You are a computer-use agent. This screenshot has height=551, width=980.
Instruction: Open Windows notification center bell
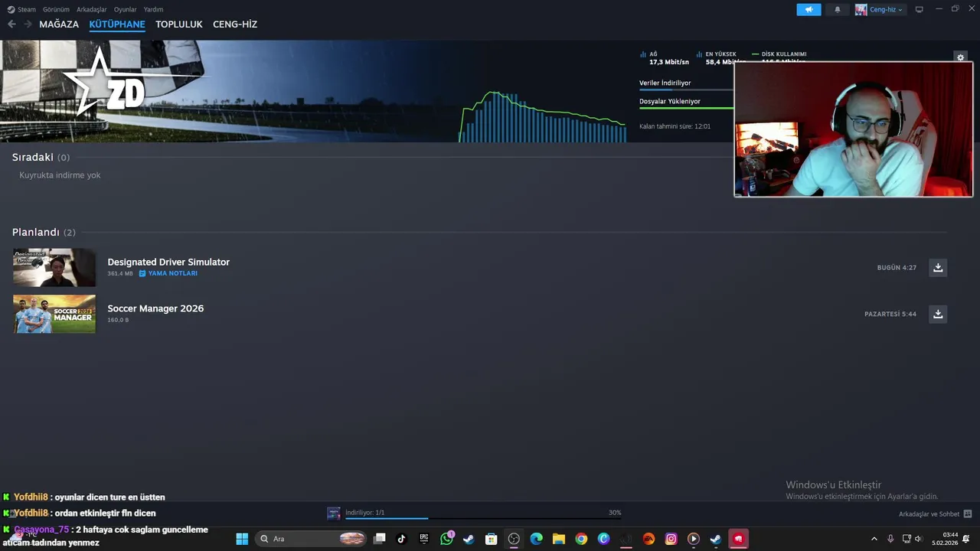point(966,539)
